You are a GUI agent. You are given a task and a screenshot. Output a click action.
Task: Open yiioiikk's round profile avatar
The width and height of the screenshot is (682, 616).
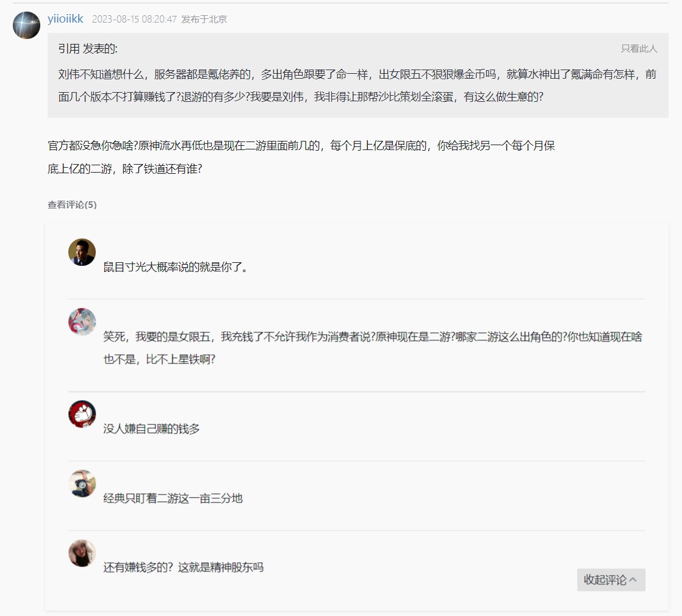coord(26,25)
